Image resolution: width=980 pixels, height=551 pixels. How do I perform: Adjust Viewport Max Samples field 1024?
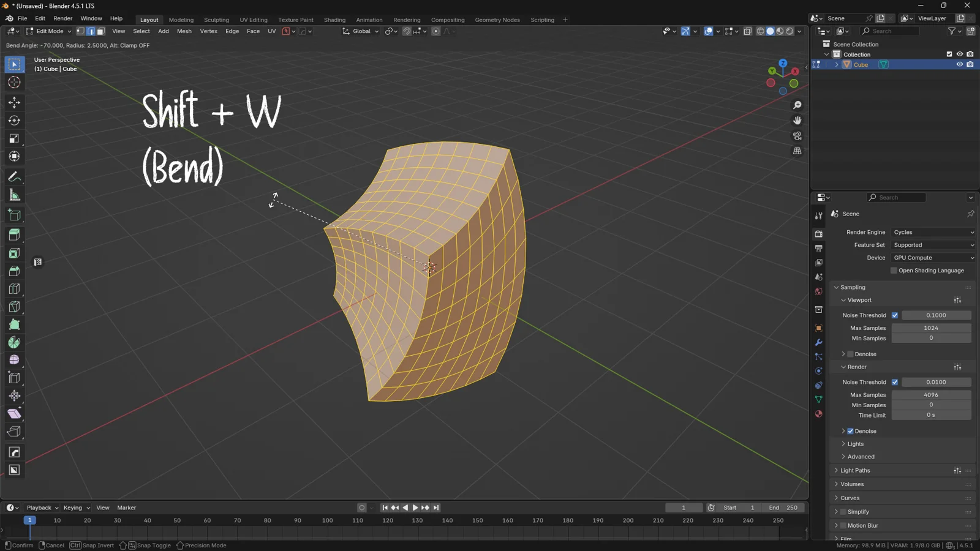931,328
